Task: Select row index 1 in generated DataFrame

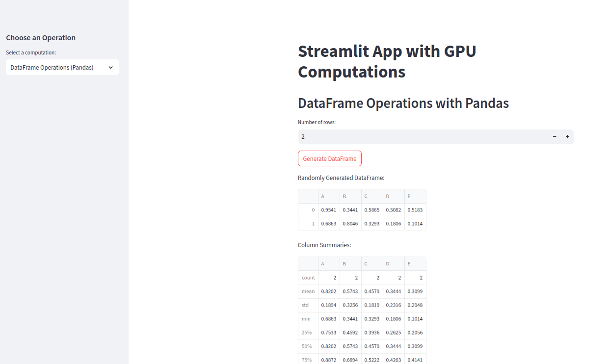Action: (308, 224)
